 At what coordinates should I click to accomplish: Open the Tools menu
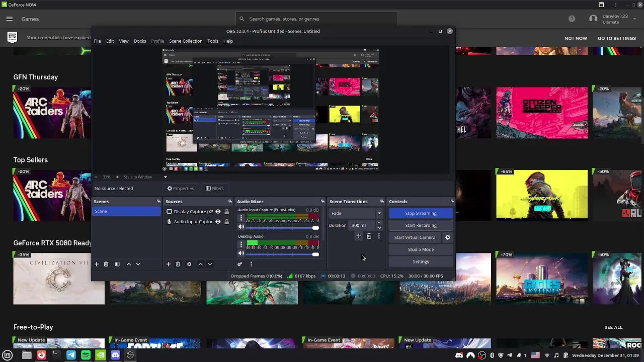[x=213, y=41]
